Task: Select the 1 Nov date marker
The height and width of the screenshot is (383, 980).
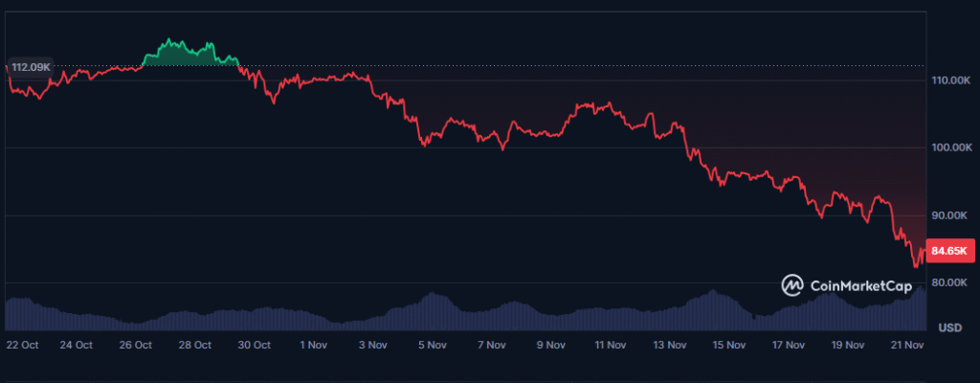Action: click(x=314, y=345)
